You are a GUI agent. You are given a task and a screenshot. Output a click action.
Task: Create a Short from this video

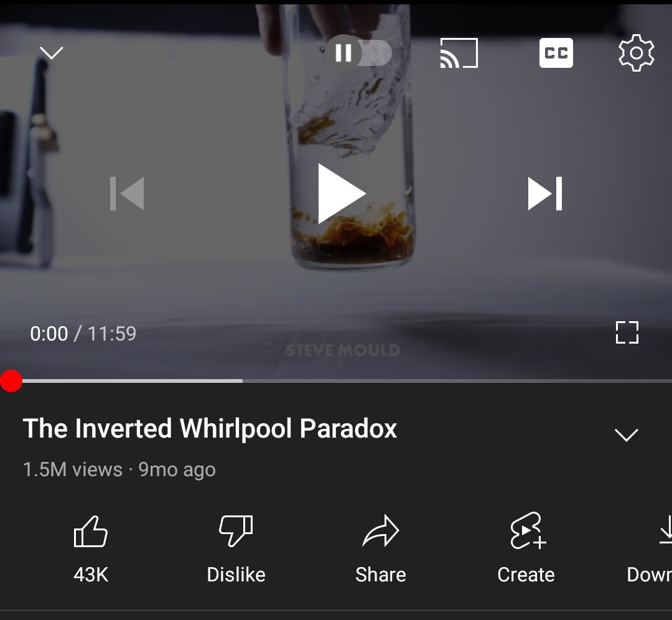pos(526,550)
